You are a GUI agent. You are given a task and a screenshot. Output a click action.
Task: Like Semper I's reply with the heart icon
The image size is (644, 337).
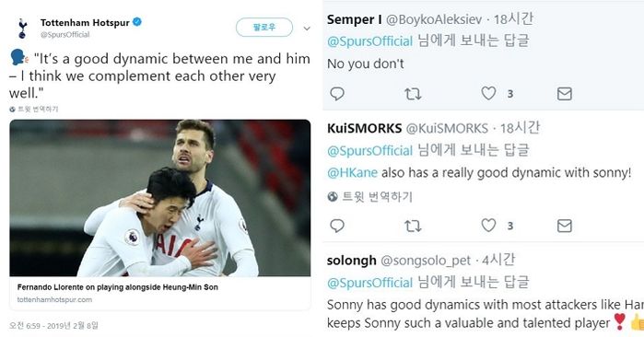(x=488, y=94)
